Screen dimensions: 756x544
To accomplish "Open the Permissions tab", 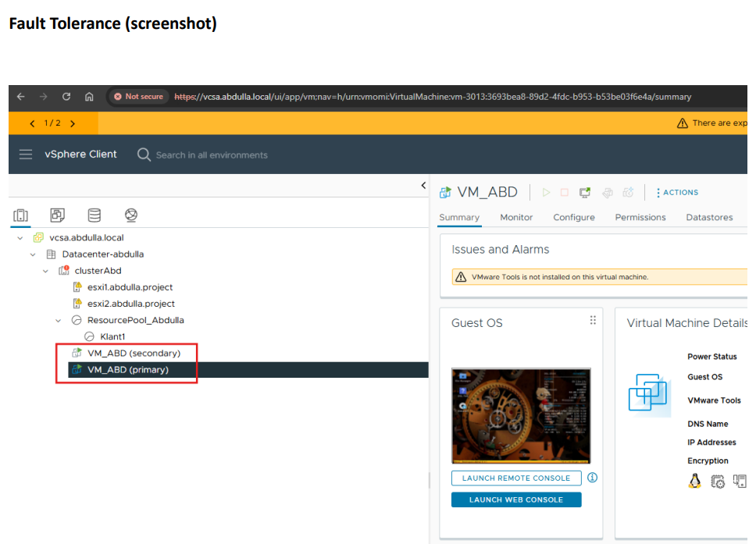I will (x=640, y=217).
